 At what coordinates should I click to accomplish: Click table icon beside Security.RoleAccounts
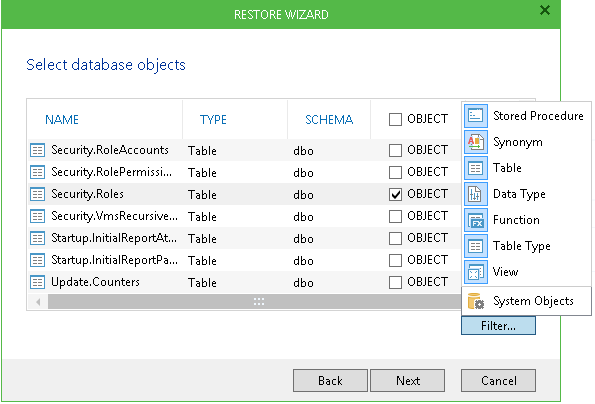(37, 150)
